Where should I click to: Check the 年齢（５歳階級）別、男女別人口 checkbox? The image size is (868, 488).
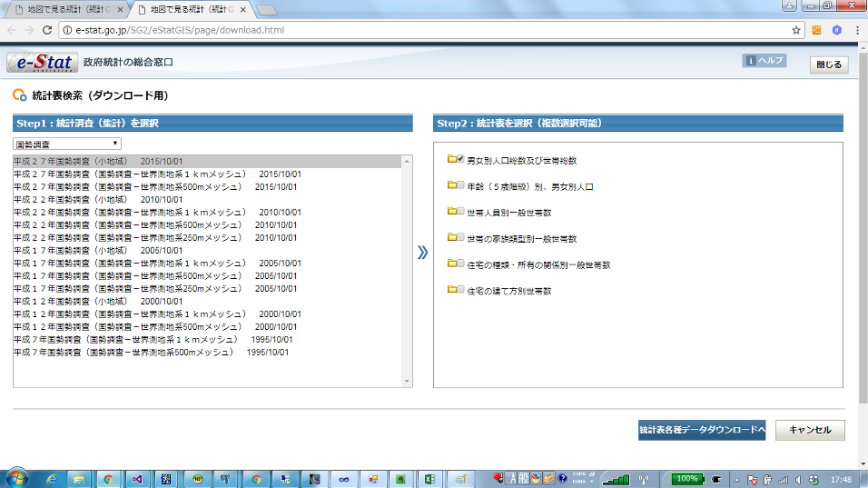[461, 186]
